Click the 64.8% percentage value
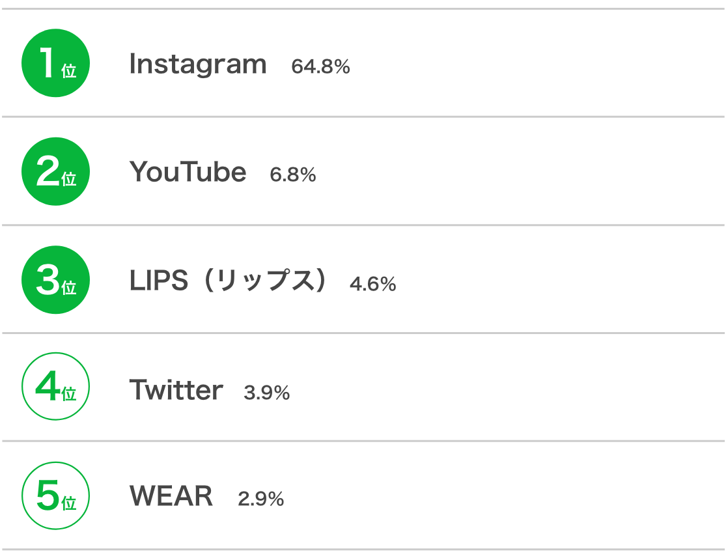Screen dimensions: 728x560 point(321,66)
